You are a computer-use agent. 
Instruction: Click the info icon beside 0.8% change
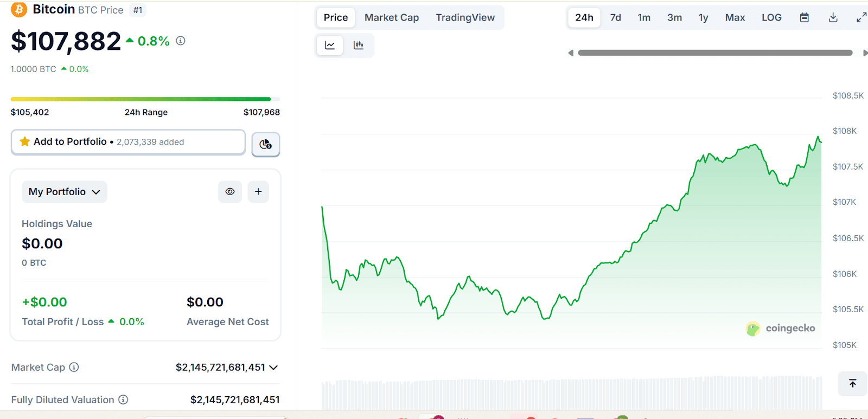point(181,41)
